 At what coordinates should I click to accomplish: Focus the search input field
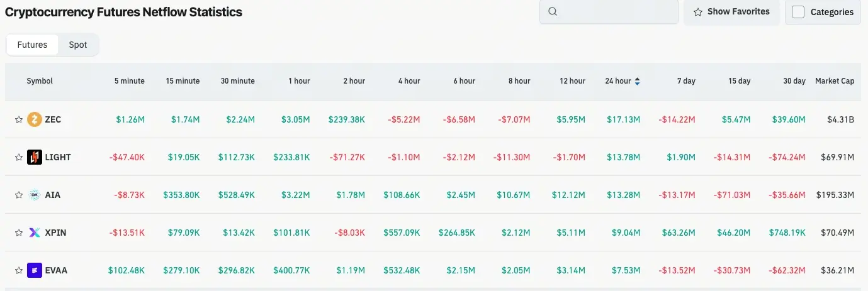[x=609, y=12]
